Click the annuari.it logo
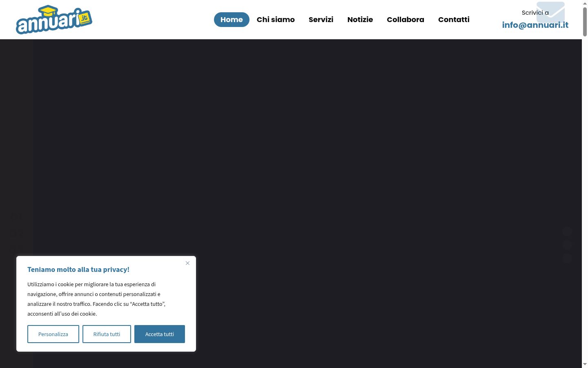Image resolution: width=588 pixels, height=368 pixels. tap(54, 20)
